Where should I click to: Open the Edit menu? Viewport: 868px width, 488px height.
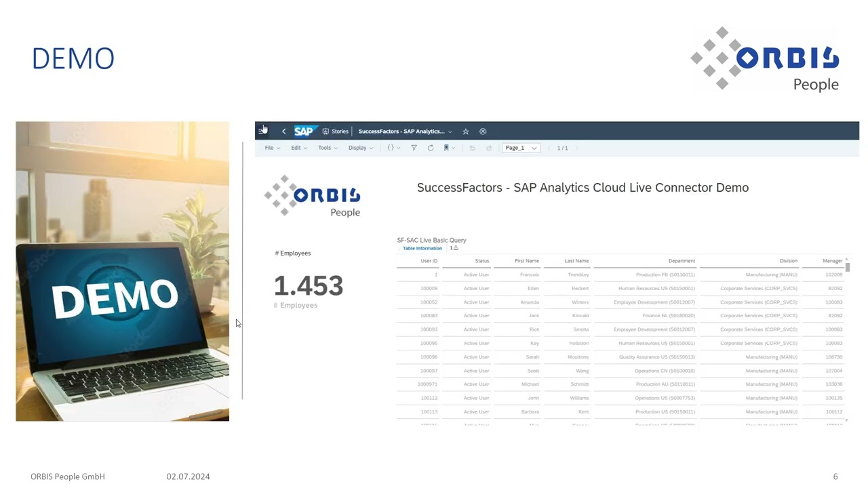(x=299, y=148)
